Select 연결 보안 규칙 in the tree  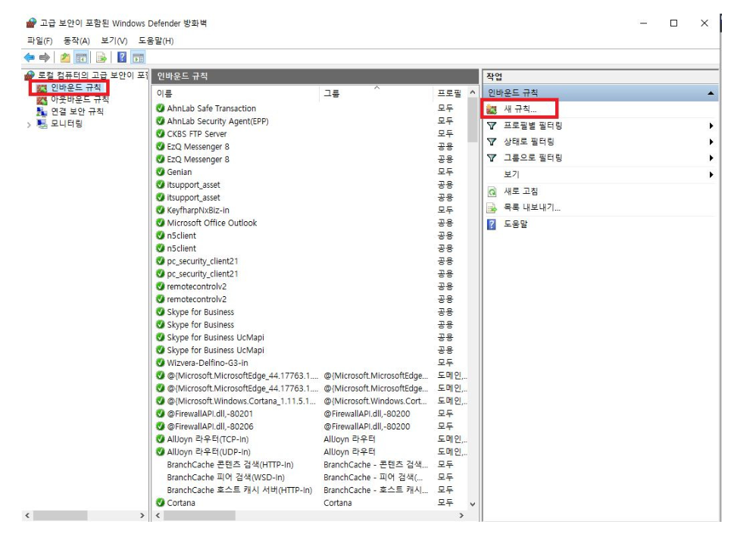[x=77, y=112]
